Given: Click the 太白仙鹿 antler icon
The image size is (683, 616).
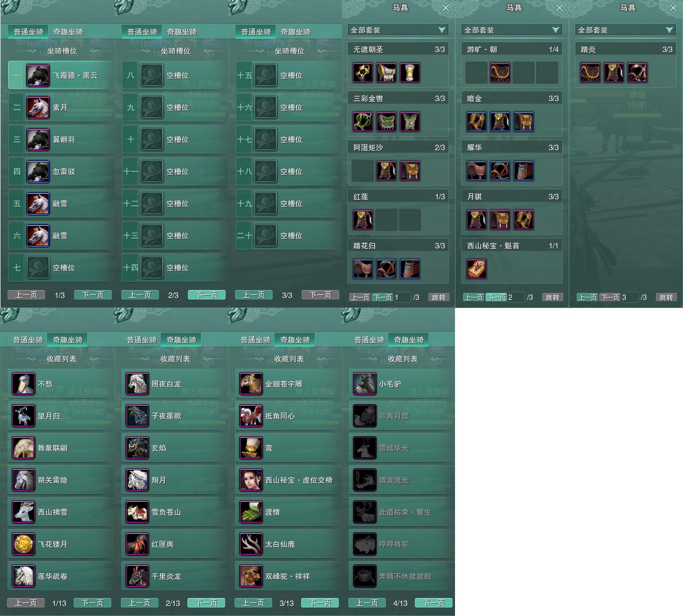Looking at the screenshot, I should (251, 544).
